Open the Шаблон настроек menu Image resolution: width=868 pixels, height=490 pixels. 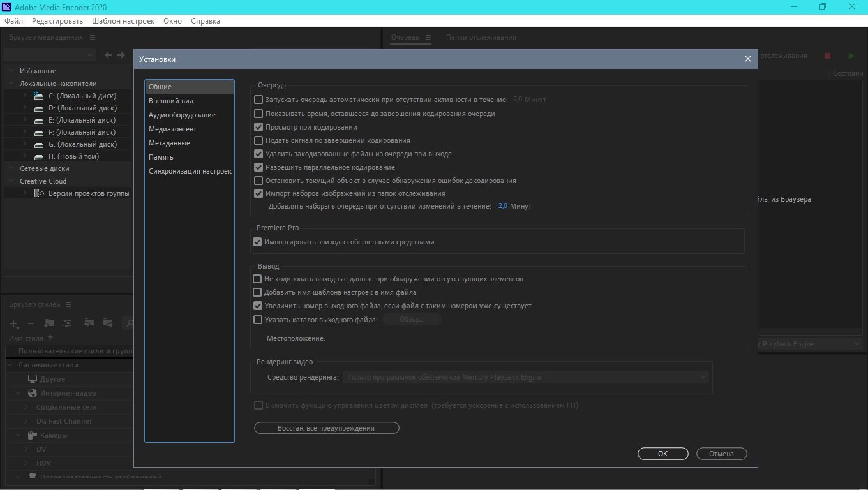pyautogui.click(x=123, y=21)
